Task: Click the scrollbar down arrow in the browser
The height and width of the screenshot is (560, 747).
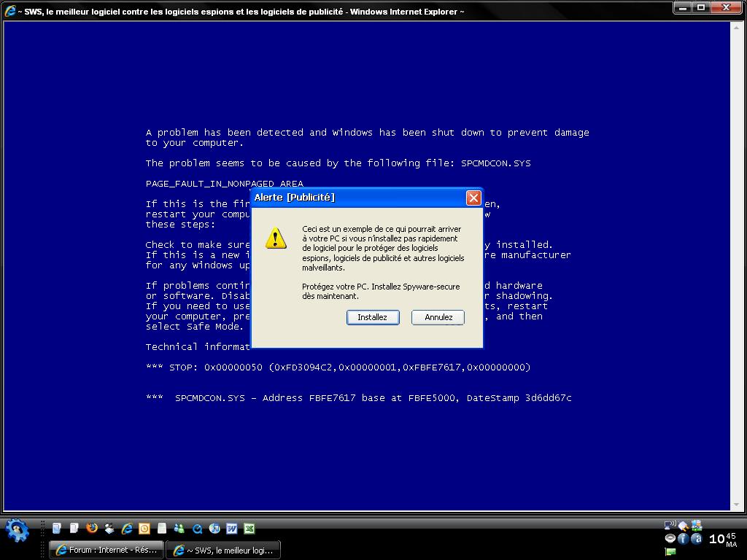Action: [736, 505]
